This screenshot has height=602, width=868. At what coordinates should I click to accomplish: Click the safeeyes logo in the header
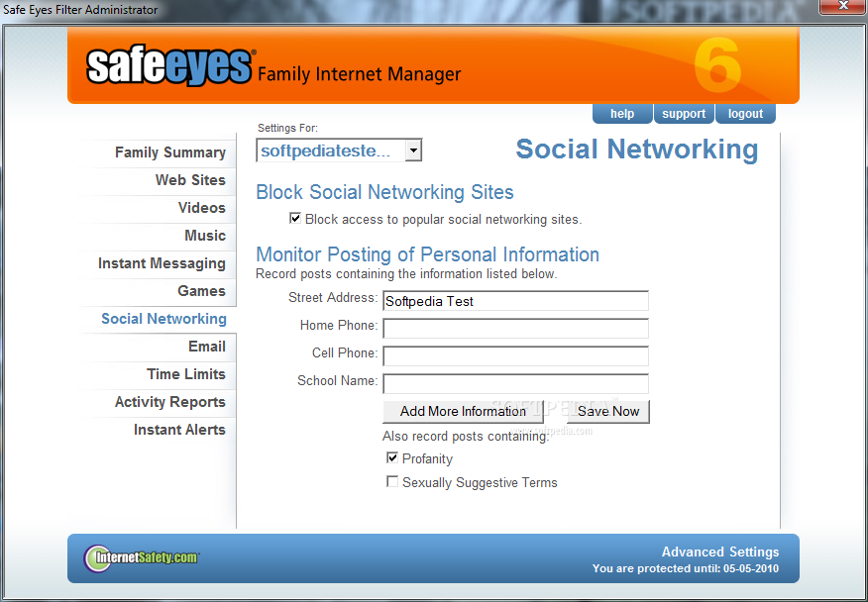point(170,67)
